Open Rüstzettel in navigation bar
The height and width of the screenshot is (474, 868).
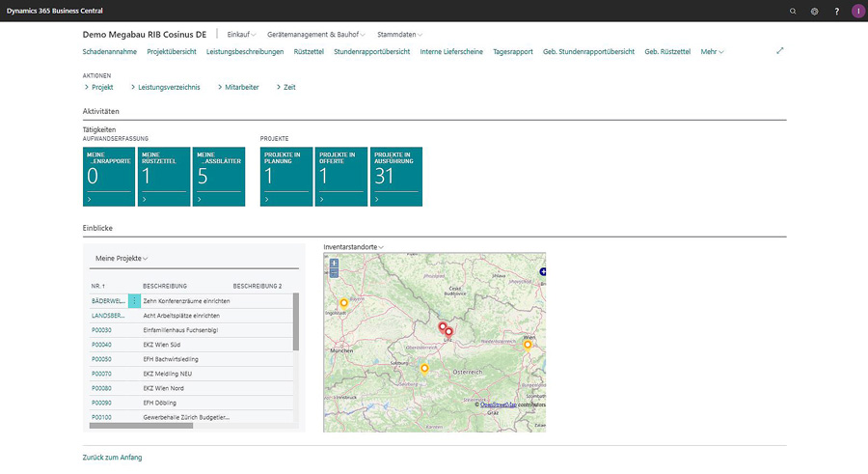click(309, 51)
